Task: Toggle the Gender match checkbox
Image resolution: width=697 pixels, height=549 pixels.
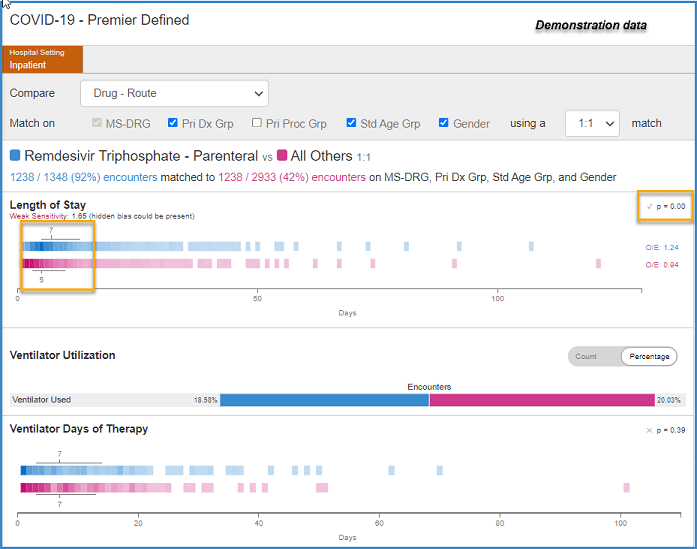Action: click(x=444, y=123)
